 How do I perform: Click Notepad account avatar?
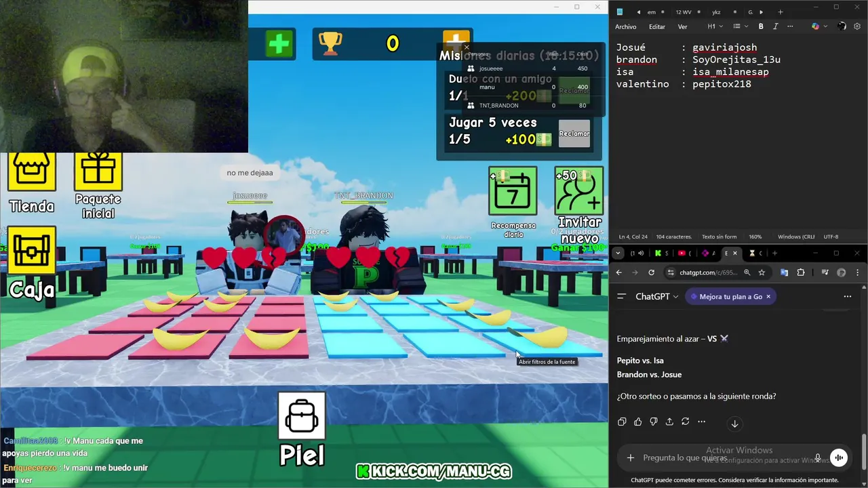tap(842, 26)
